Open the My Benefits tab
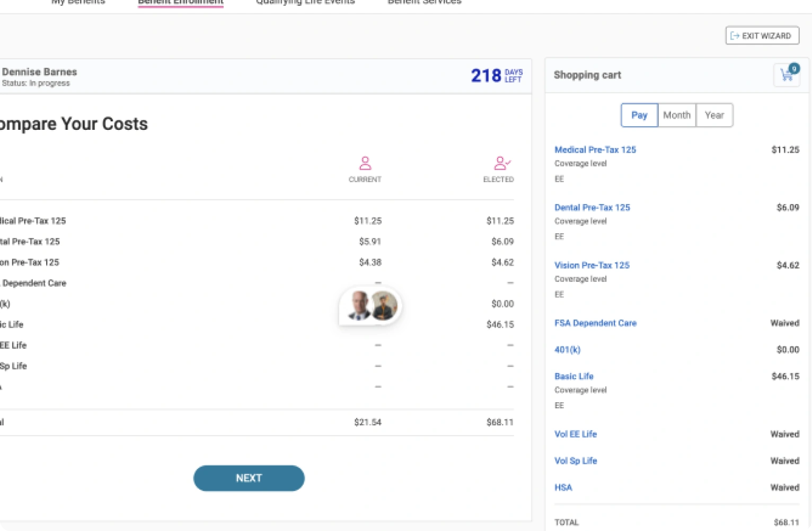Image resolution: width=812 pixels, height=531 pixels. coord(78,2)
